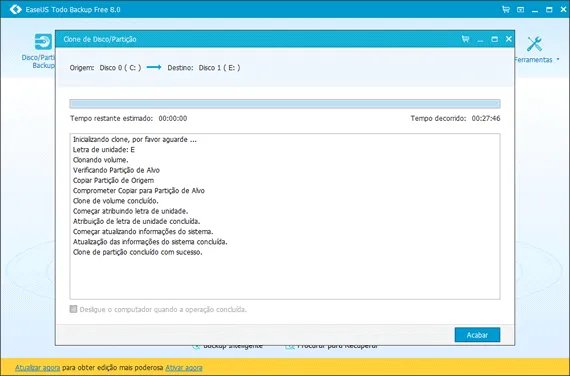Click the estimated remaining time 00:00:00
Image resolution: width=570 pixels, height=376 pixels.
[173, 118]
